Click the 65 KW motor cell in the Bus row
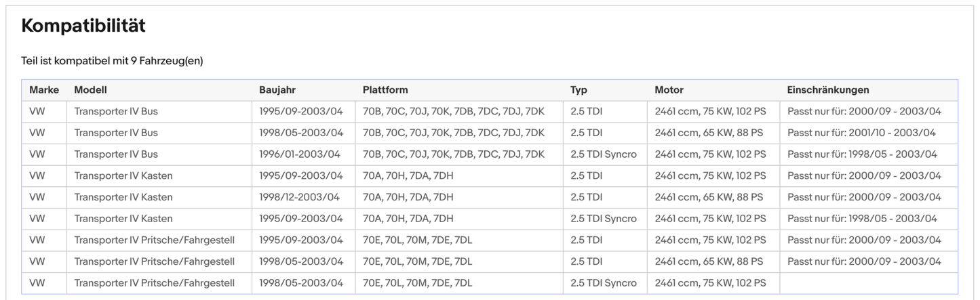The image size is (980, 300). 709,133
